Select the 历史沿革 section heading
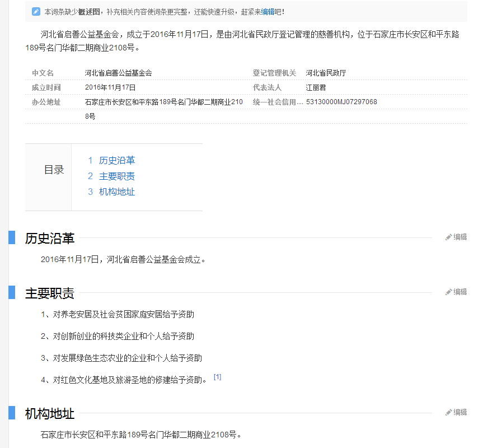This screenshot has width=483, height=448. point(50,238)
